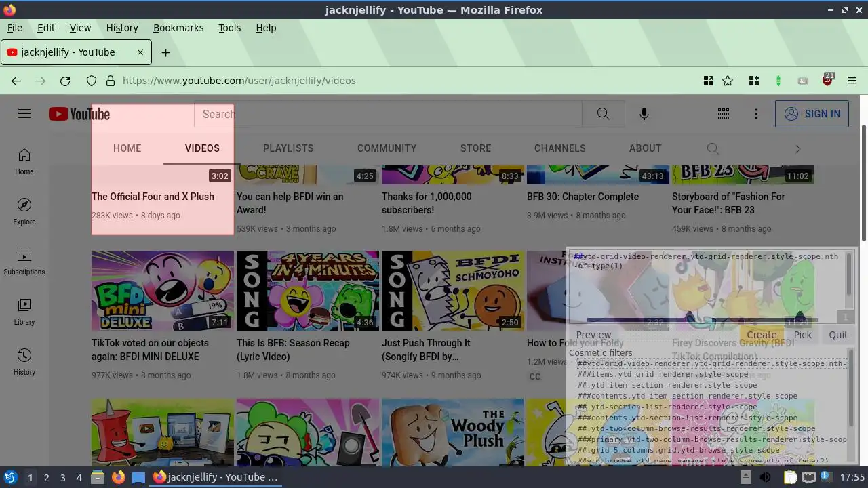
Task: Close the jacknjellify YouTube tab
Action: coord(140,52)
